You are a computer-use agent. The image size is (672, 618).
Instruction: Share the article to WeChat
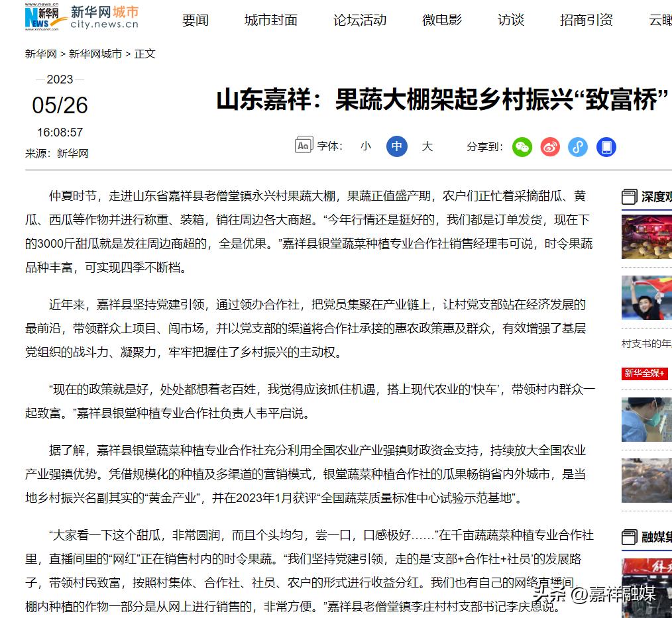[x=522, y=146]
